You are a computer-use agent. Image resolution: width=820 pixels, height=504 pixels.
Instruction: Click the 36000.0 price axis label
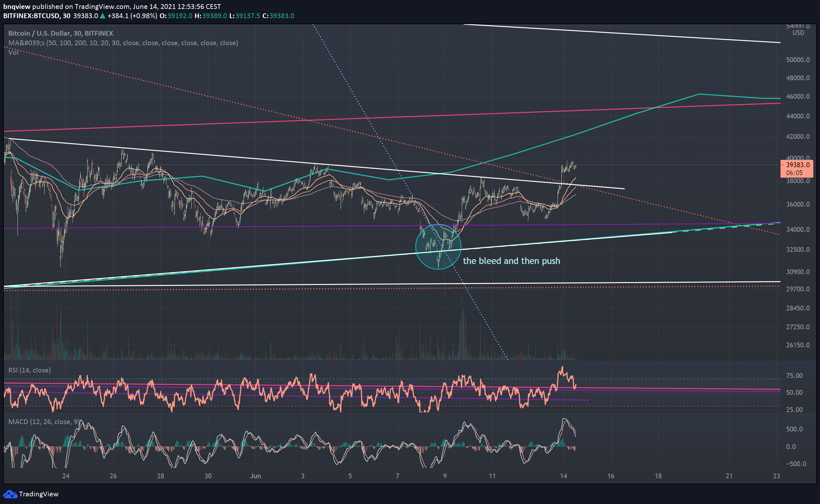[x=798, y=204]
